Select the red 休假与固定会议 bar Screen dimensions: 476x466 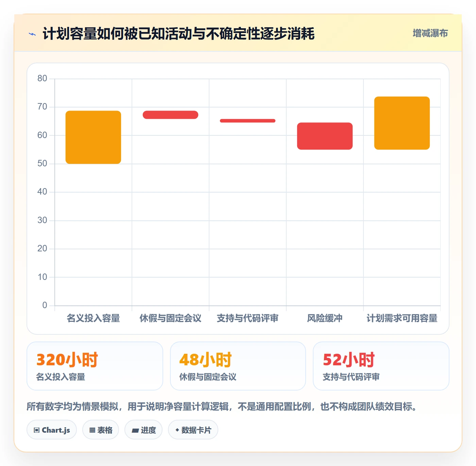(x=170, y=115)
